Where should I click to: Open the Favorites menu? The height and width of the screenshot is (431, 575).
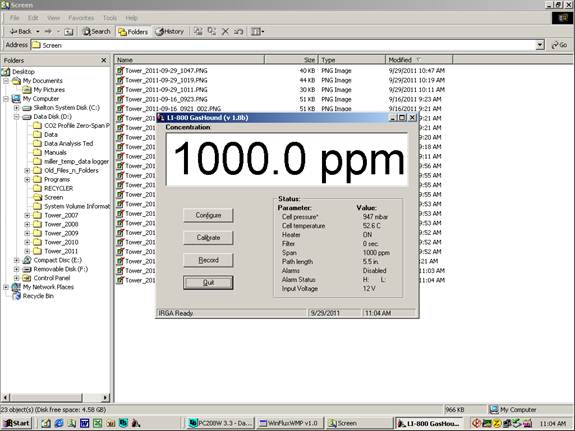(x=81, y=18)
